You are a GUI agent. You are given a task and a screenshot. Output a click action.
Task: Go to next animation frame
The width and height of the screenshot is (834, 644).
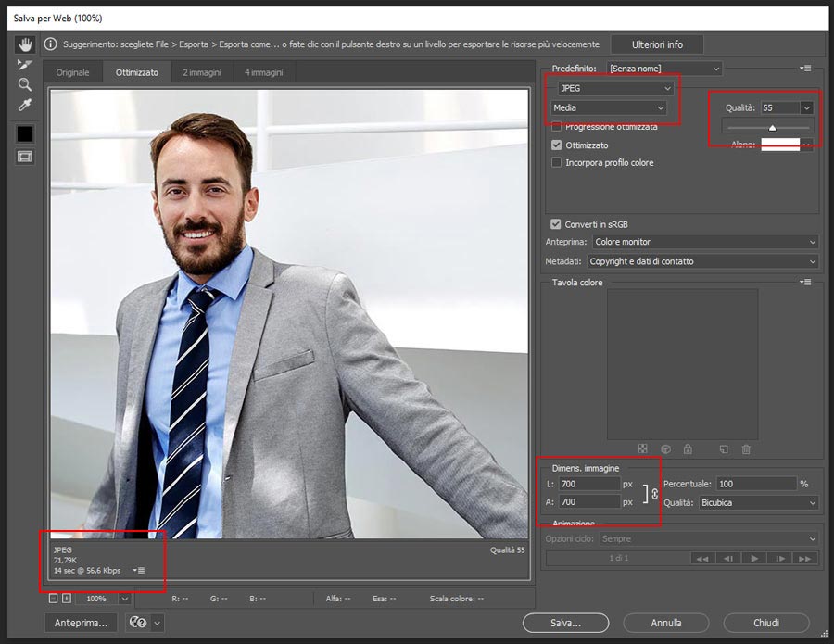pyautogui.click(x=779, y=559)
